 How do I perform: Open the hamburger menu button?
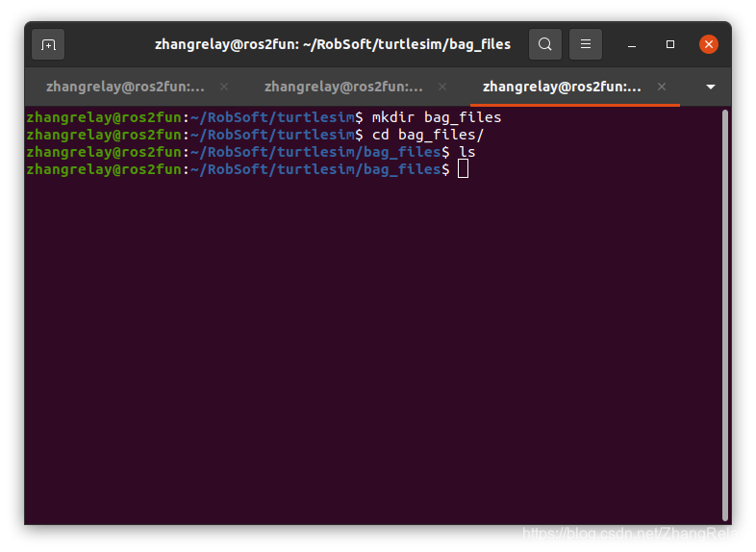click(586, 44)
